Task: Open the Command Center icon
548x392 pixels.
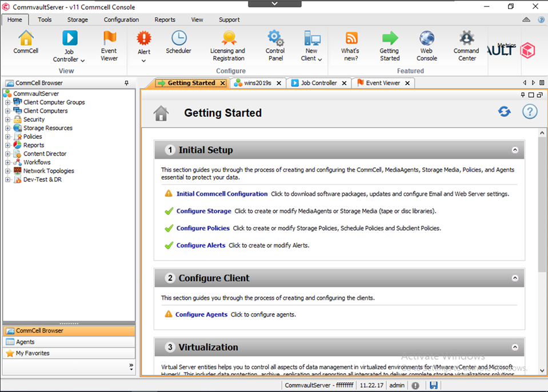Action: tap(467, 45)
